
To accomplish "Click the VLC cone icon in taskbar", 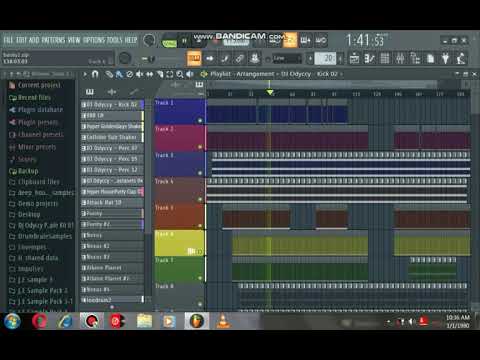I will point(222,321).
